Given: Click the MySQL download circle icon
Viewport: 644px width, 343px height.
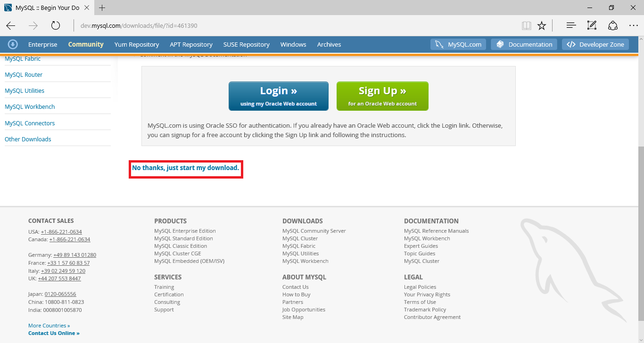Looking at the screenshot, I should click(13, 44).
